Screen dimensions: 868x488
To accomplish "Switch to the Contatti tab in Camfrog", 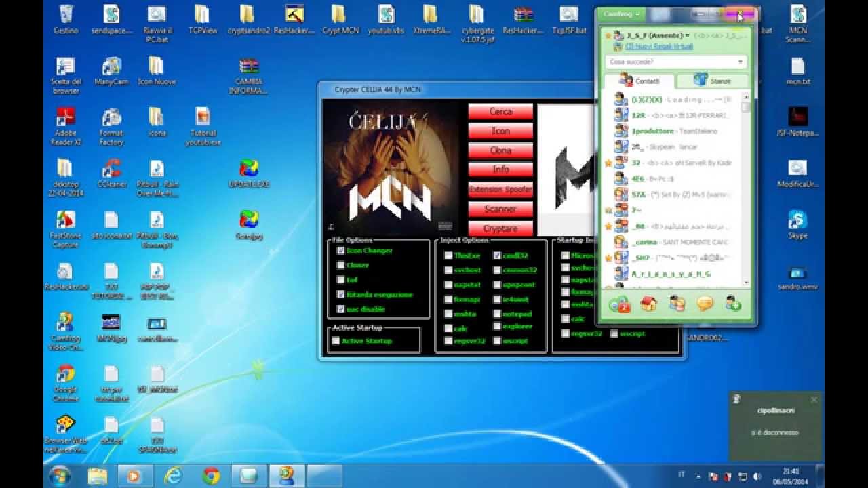I will (x=639, y=81).
